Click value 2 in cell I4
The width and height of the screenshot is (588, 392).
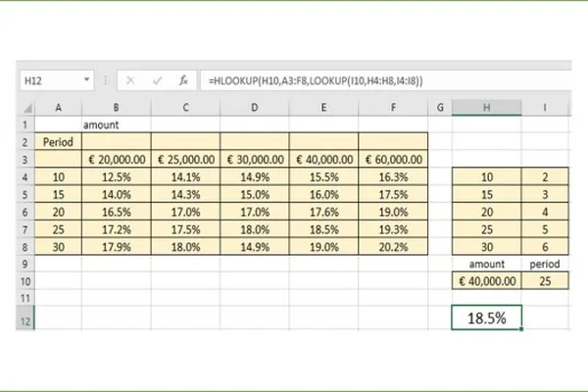[x=545, y=177]
